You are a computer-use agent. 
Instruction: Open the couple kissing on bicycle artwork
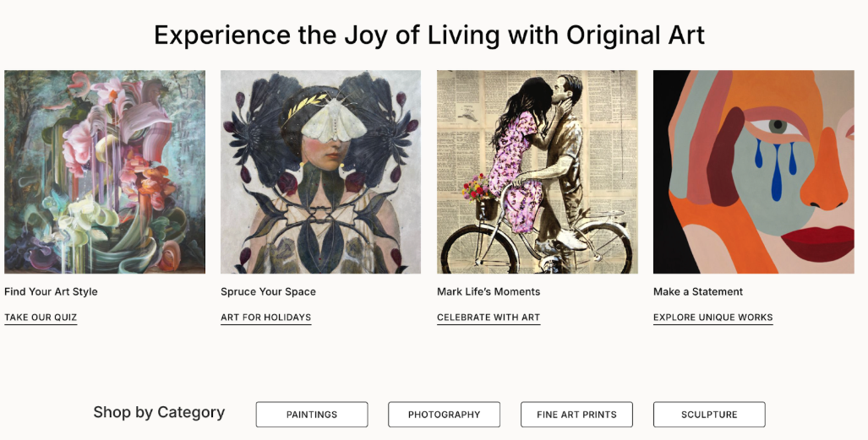coord(537,171)
